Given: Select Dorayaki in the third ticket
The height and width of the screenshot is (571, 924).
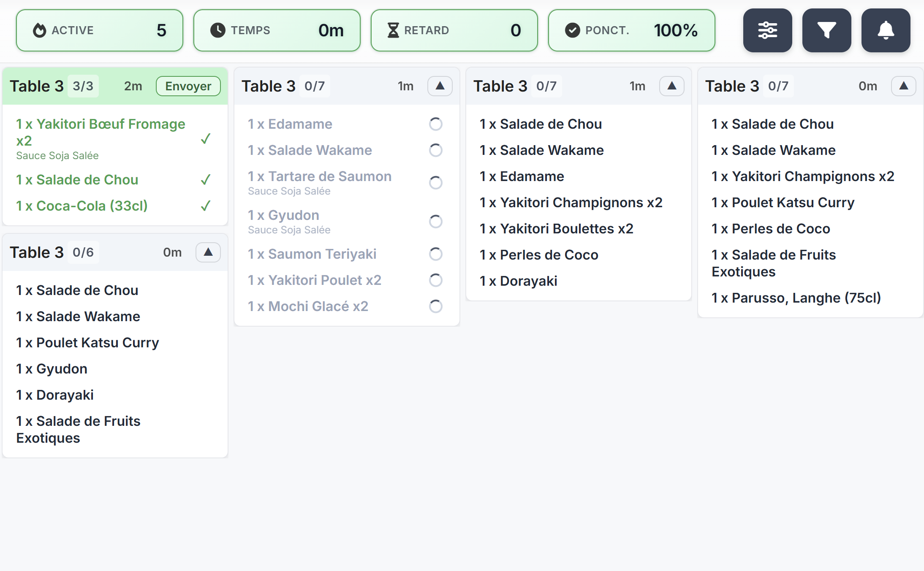Looking at the screenshot, I should 519,281.
